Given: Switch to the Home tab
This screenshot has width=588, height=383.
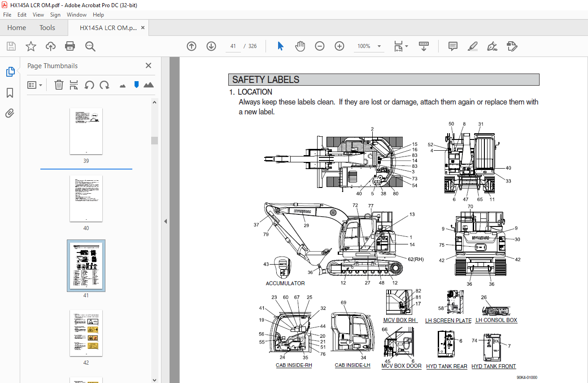Looking at the screenshot, I should (x=17, y=28).
